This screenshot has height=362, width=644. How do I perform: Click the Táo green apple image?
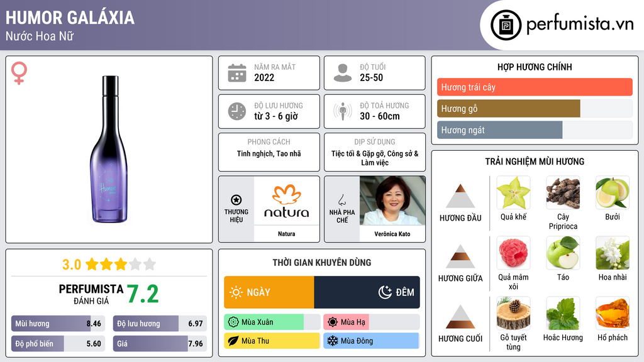point(563,253)
